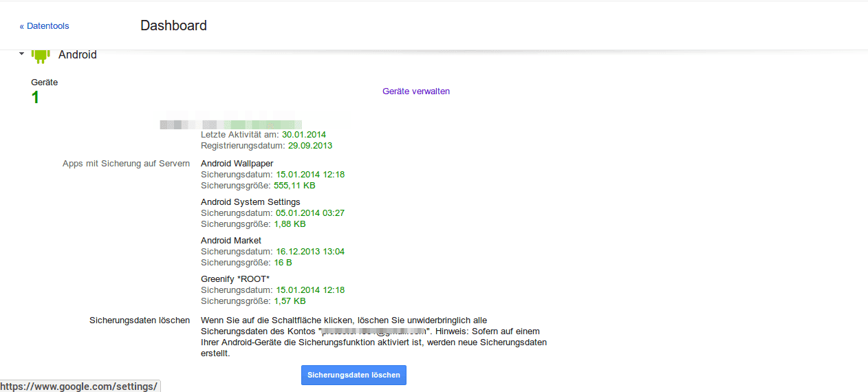Click the 1,57 KB backup size

[290, 301]
